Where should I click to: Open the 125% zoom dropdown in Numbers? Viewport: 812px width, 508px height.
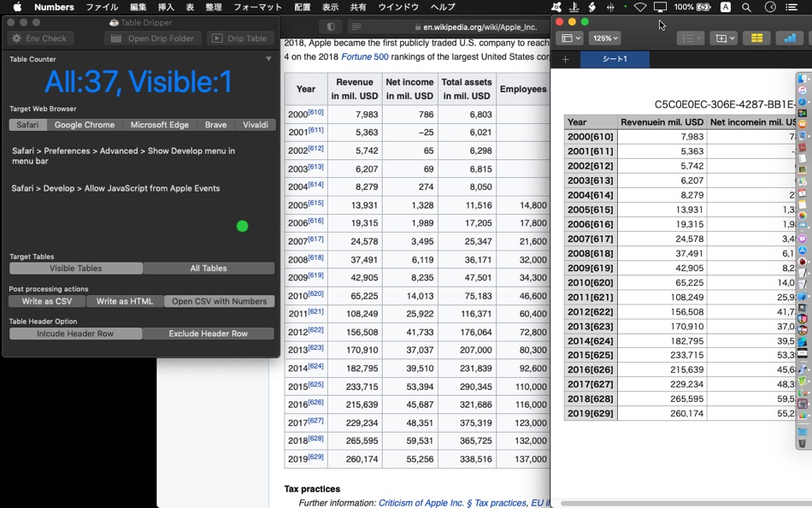pyautogui.click(x=605, y=38)
